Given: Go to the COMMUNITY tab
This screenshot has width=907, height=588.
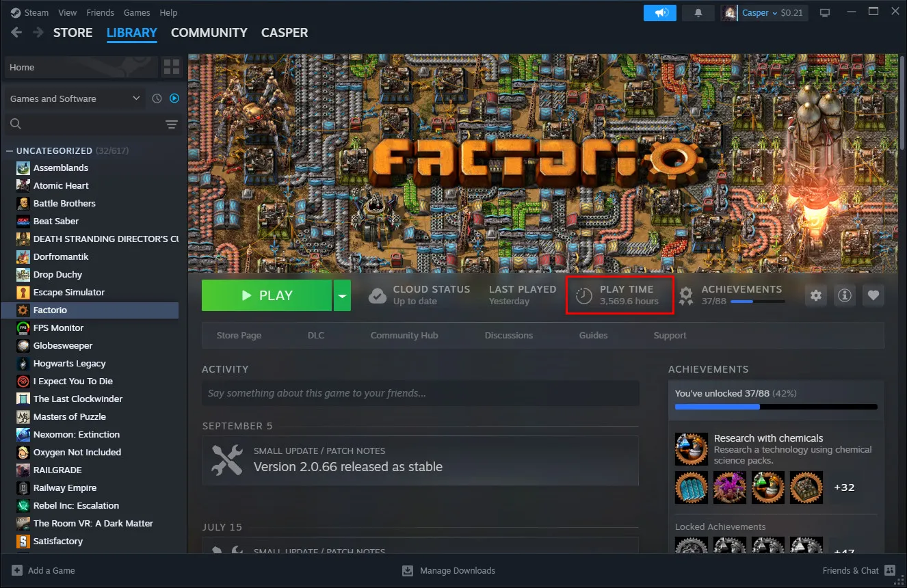Looking at the screenshot, I should pos(209,32).
